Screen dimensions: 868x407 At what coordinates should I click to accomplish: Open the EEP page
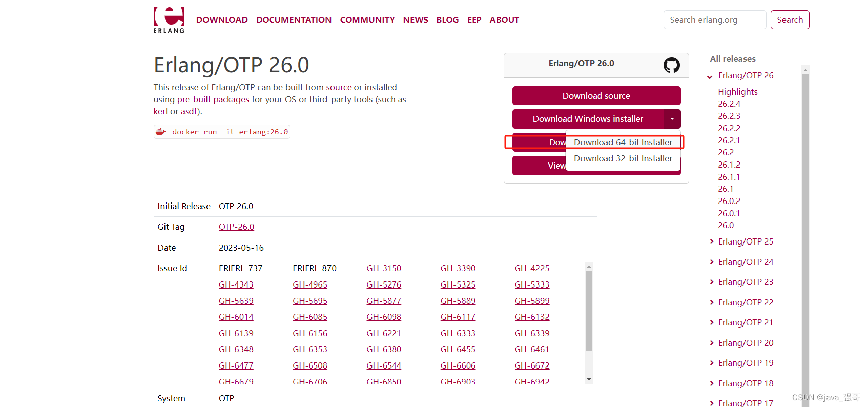(x=474, y=20)
